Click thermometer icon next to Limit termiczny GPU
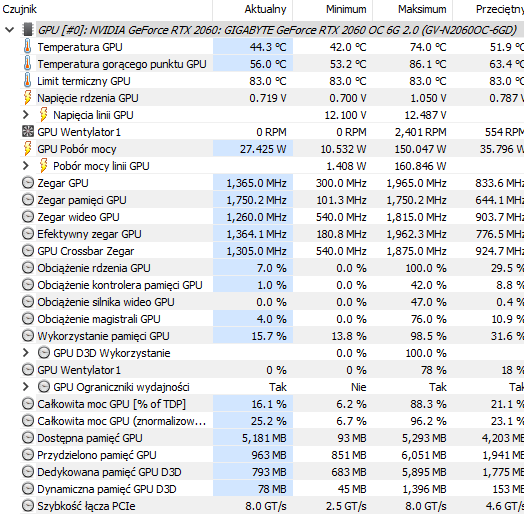524x528 pixels. pyautogui.click(x=28, y=81)
